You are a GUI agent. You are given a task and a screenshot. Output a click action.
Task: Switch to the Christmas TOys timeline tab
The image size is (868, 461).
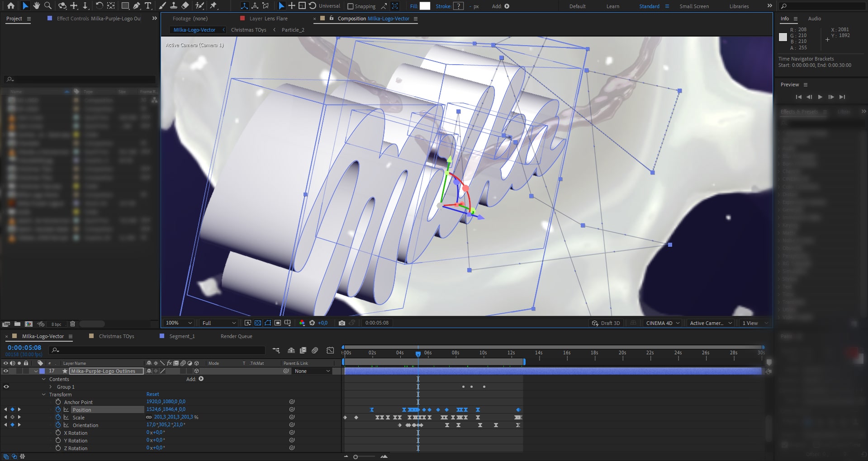coord(116,336)
